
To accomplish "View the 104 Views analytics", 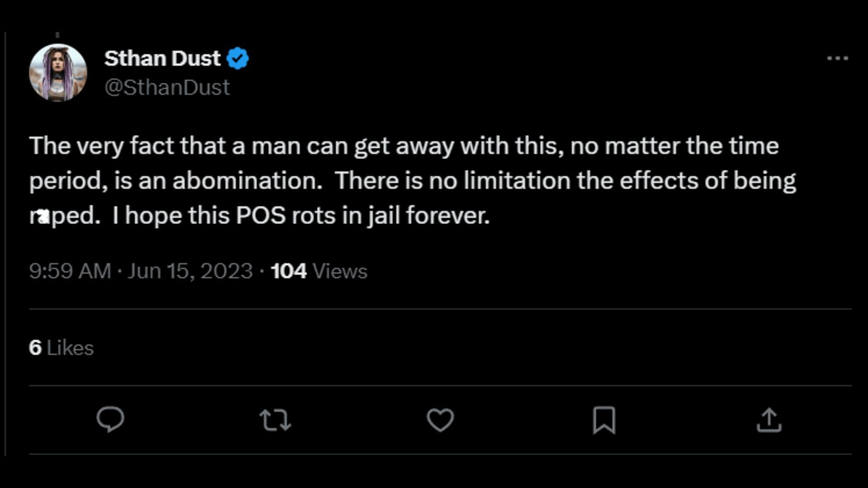I will pos(289,271).
